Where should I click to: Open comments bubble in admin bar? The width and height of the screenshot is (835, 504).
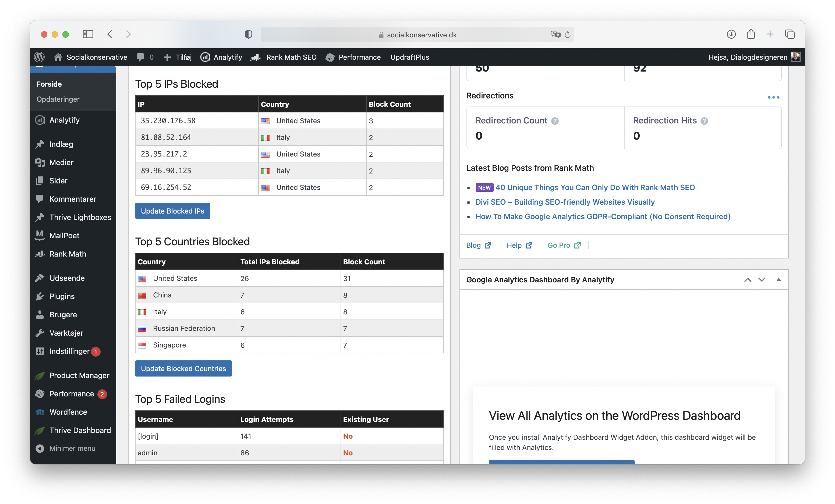click(140, 57)
